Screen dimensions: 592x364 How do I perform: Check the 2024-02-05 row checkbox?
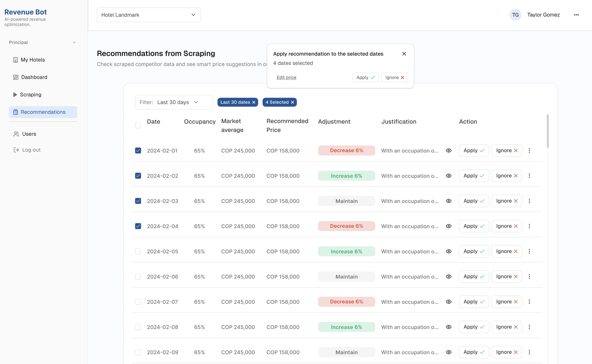click(x=138, y=251)
